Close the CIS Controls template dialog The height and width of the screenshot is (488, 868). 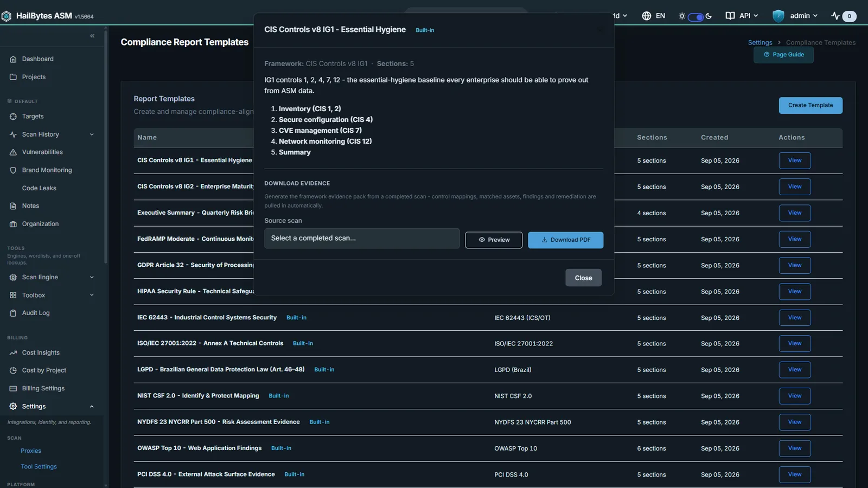[x=583, y=278]
